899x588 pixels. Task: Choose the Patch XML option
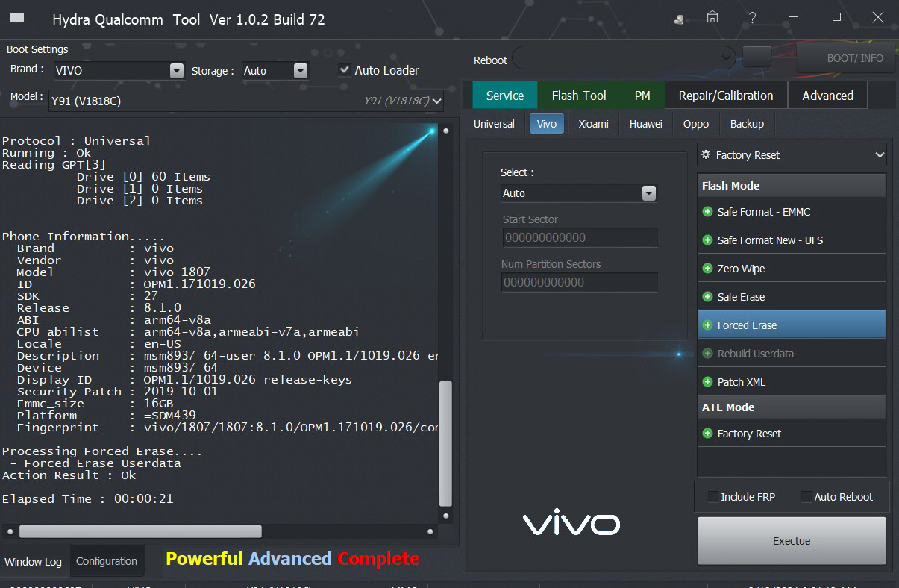point(792,382)
